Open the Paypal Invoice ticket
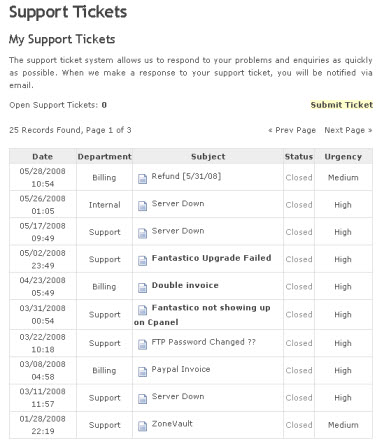379x445 pixels. [x=181, y=369]
